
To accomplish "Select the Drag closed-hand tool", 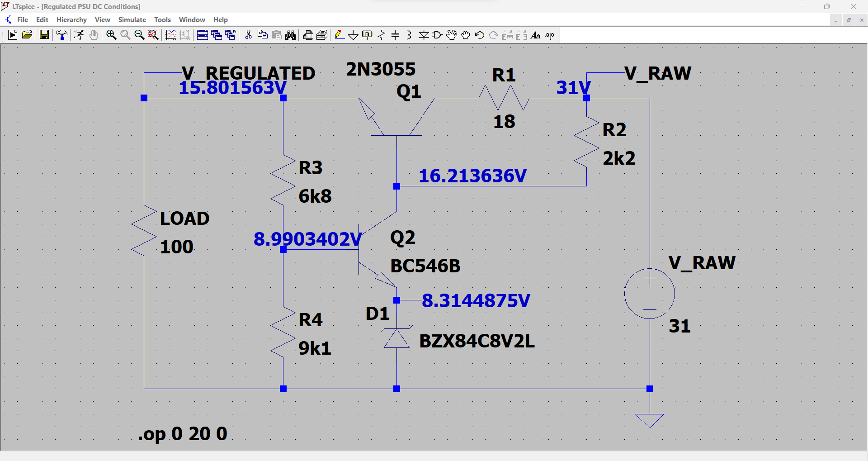I will pos(466,35).
